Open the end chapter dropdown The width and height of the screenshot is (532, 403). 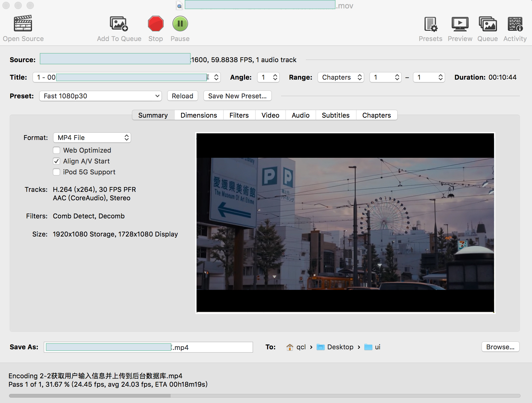click(429, 77)
